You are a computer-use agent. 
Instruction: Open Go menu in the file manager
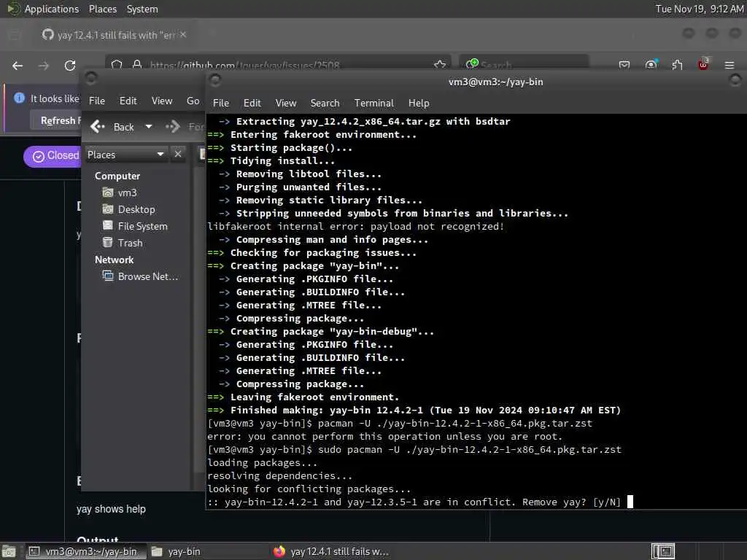[x=193, y=101]
